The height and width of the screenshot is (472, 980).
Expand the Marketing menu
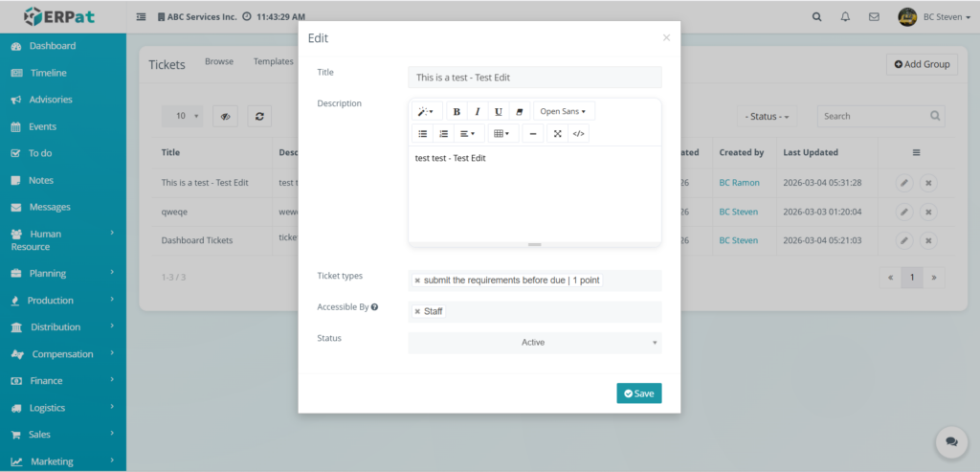[63, 461]
